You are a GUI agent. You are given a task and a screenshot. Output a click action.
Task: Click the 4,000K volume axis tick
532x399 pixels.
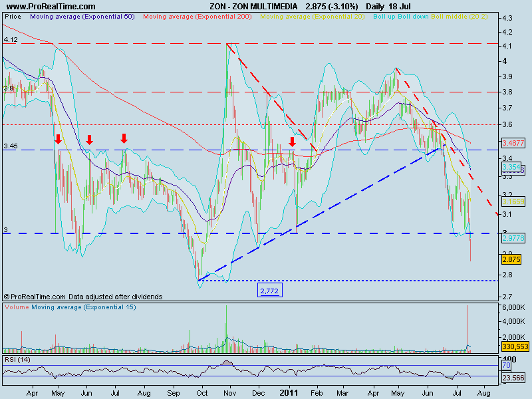[x=513, y=321]
